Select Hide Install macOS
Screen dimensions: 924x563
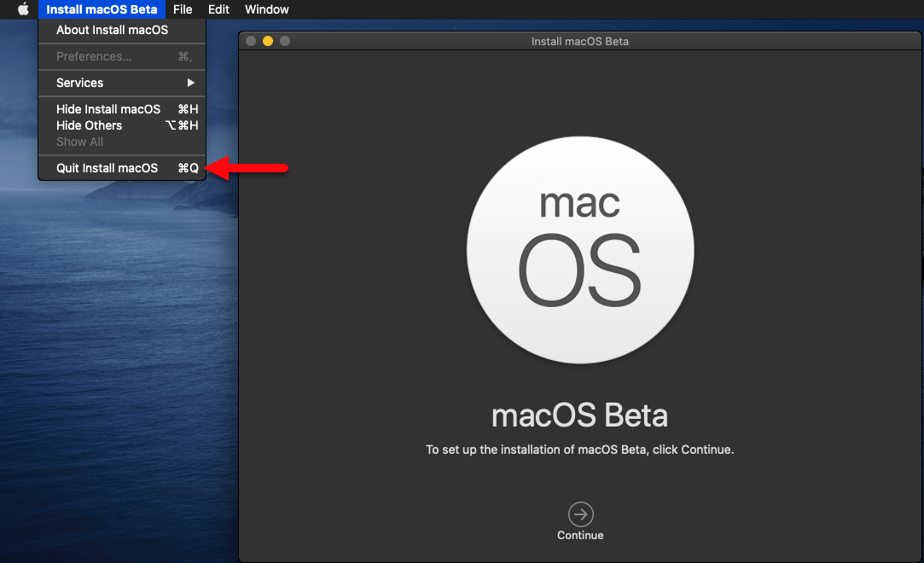[x=122, y=109]
